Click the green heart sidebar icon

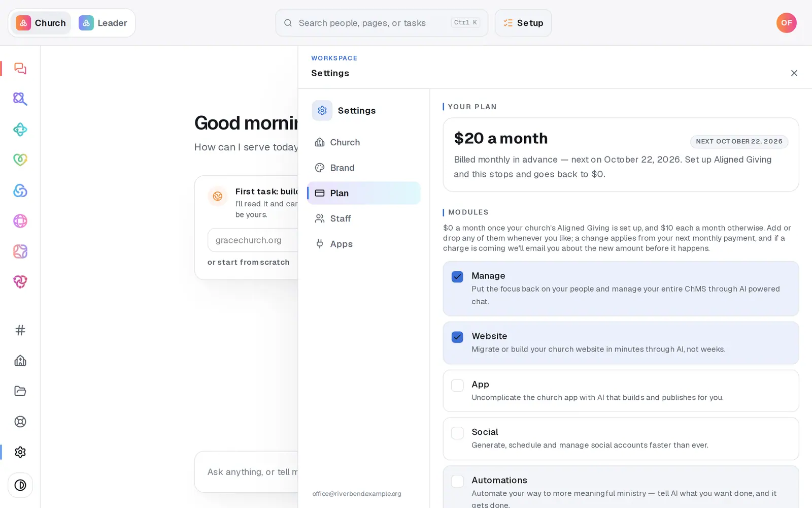click(20, 160)
